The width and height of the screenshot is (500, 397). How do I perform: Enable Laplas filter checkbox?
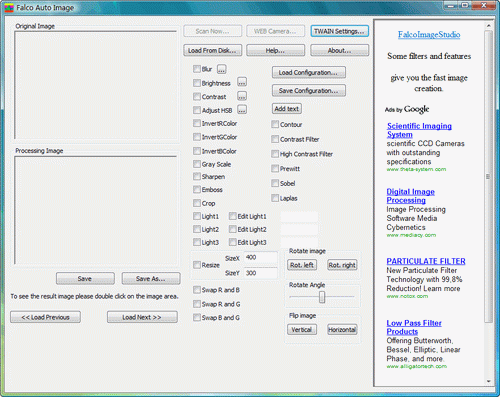(x=275, y=198)
